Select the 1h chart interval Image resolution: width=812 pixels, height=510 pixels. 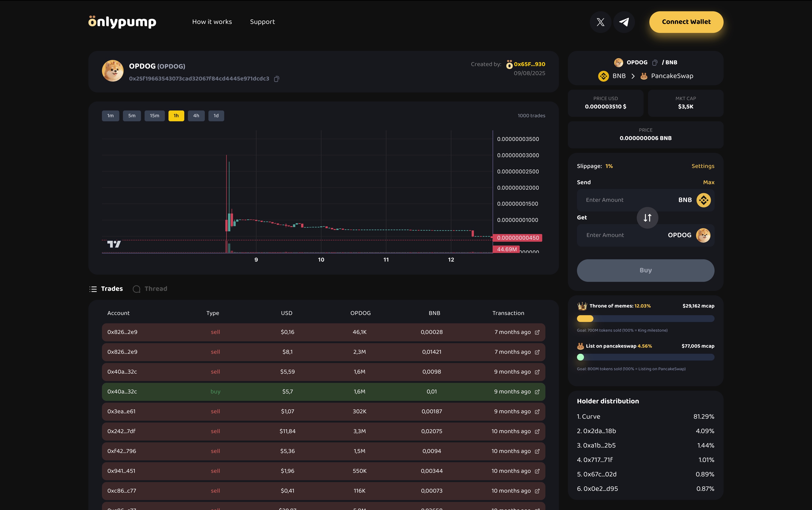(x=176, y=116)
